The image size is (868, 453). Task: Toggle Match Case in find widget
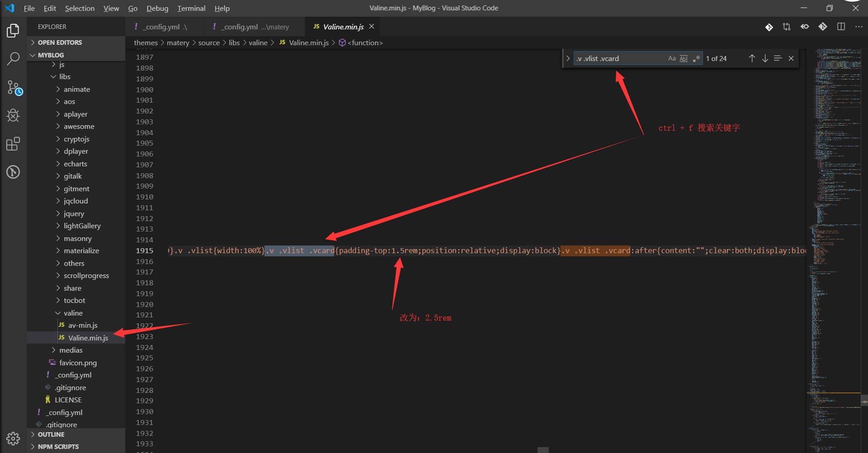672,58
